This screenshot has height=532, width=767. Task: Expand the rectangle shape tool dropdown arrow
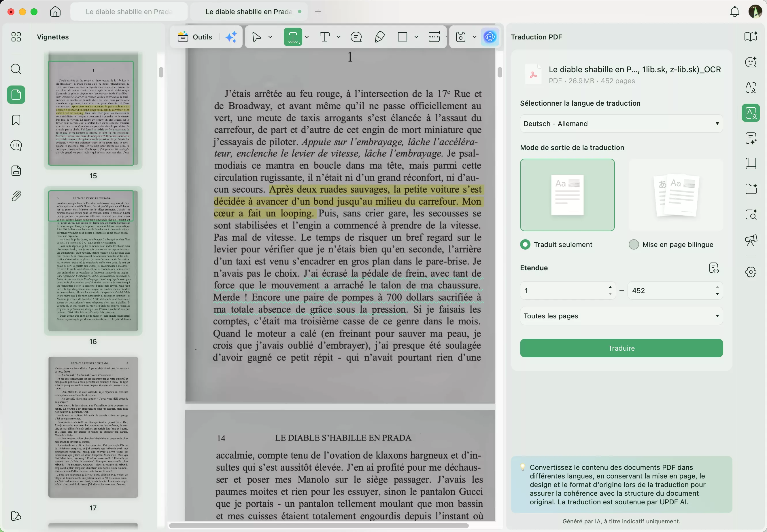point(416,37)
